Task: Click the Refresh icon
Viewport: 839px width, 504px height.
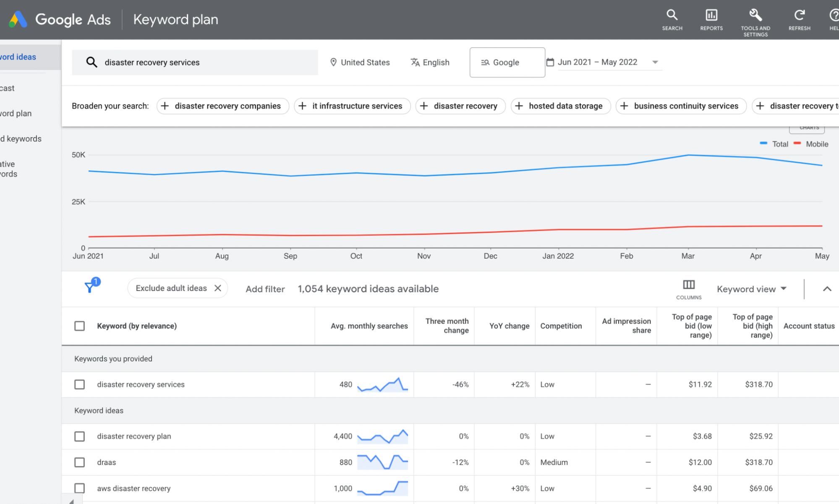Action: coord(799,16)
